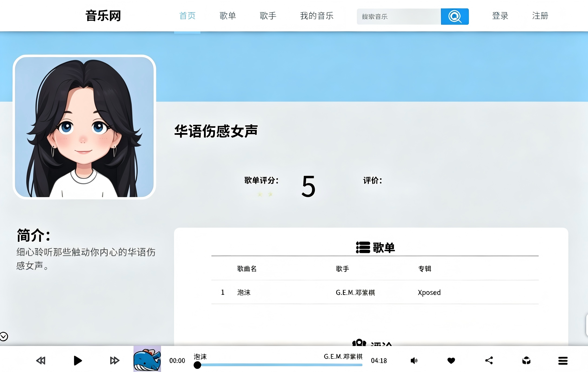The image size is (588, 372).
Task: Click the playback progress slider handle
Action: click(197, 365)
